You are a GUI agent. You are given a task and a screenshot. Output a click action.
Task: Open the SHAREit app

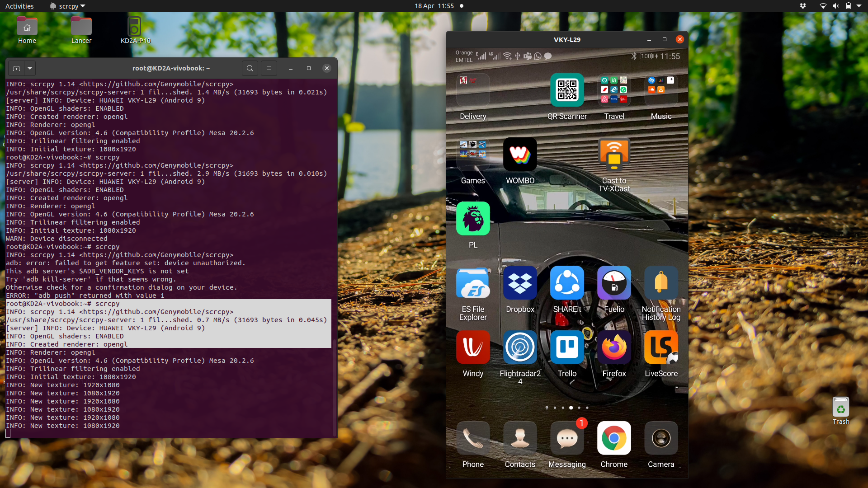567,283
